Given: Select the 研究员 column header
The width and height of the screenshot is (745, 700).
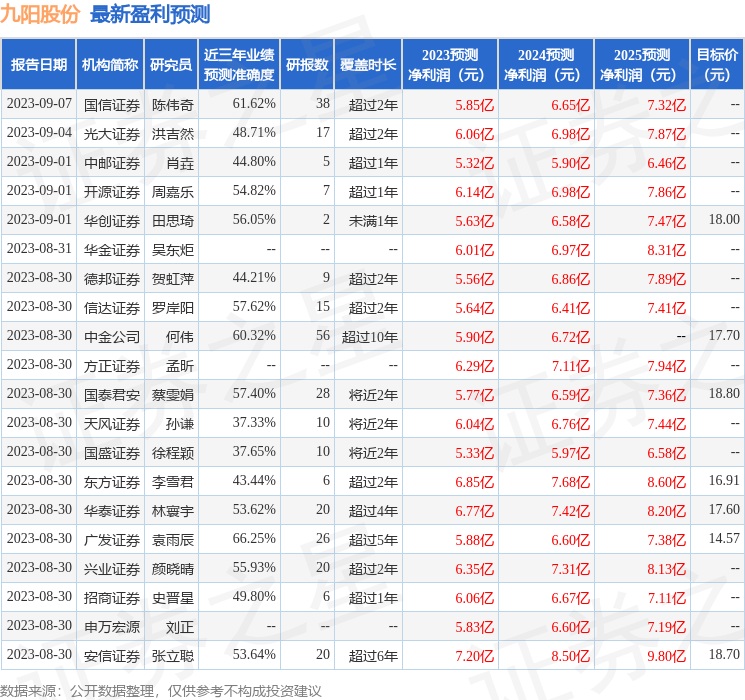Looking at the screenshot, I should [171, 65].
